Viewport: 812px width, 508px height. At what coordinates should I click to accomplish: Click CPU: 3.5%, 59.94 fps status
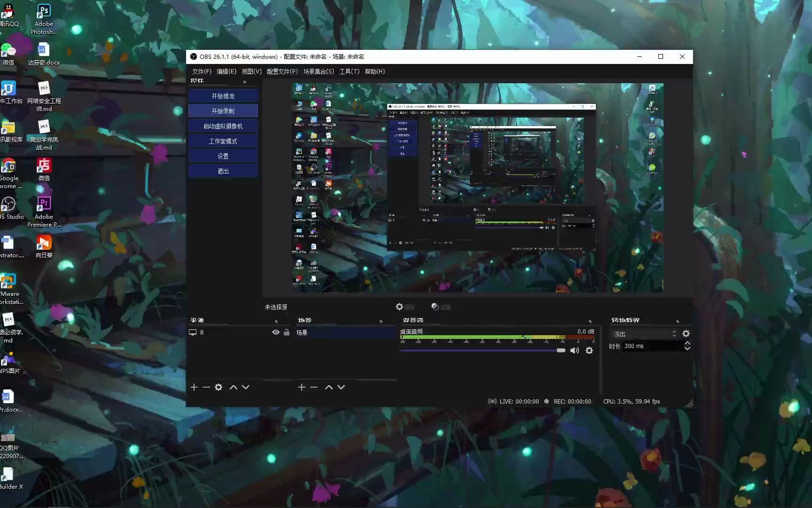pos(632,402)
